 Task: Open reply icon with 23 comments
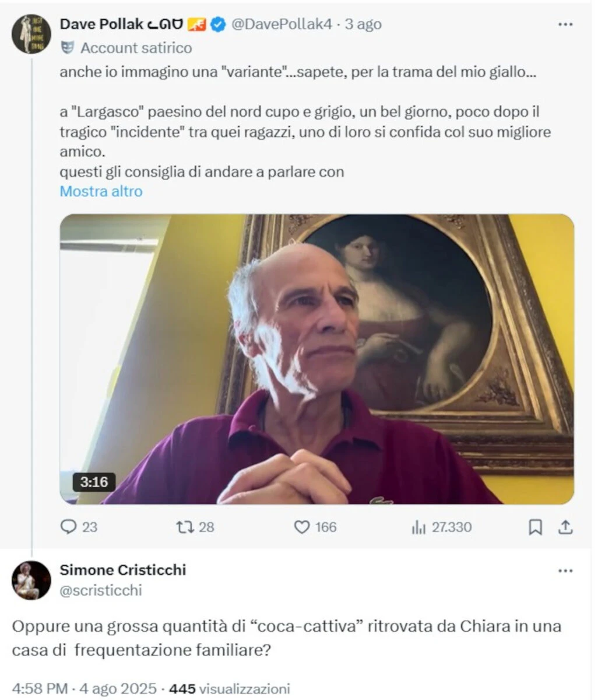pyautogui.click(x=69, y=527)
